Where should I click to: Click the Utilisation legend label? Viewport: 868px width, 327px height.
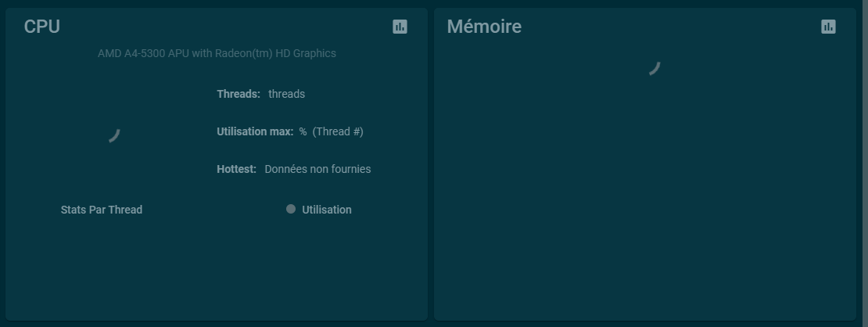[x=327, y=210]
